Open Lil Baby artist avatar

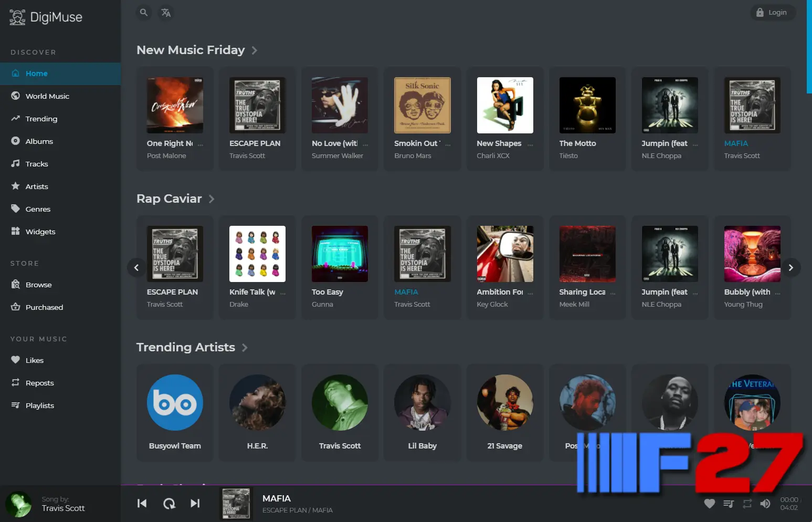coord(422,402)
